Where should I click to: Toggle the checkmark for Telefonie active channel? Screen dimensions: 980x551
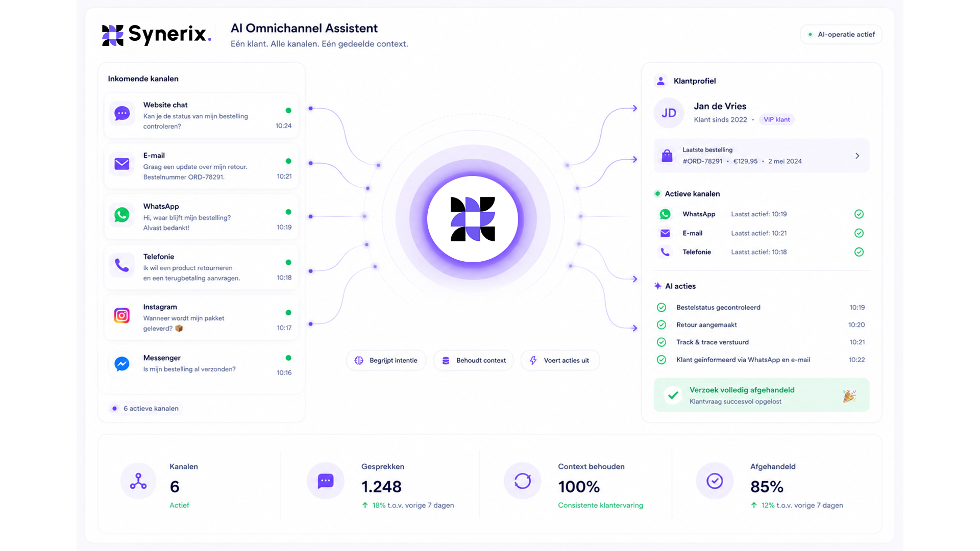coord(859,252)
